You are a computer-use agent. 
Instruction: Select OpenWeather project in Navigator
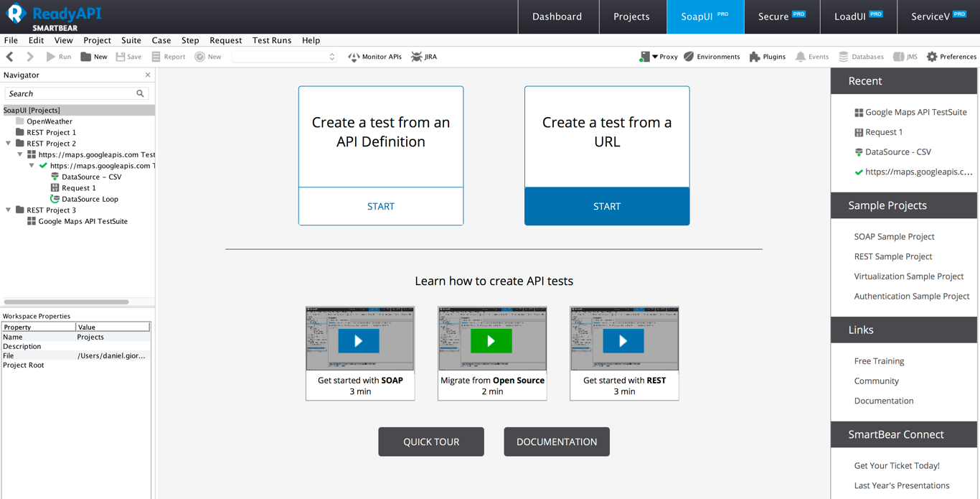[x=44, y=121]
